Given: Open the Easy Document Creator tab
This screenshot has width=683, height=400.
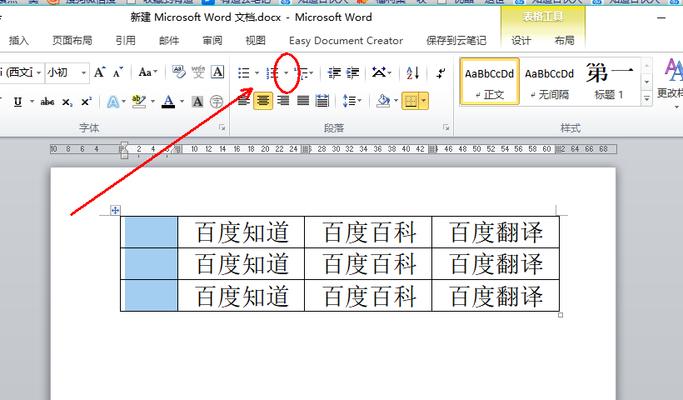Looking at the screenshot, I should coord(346,41).
